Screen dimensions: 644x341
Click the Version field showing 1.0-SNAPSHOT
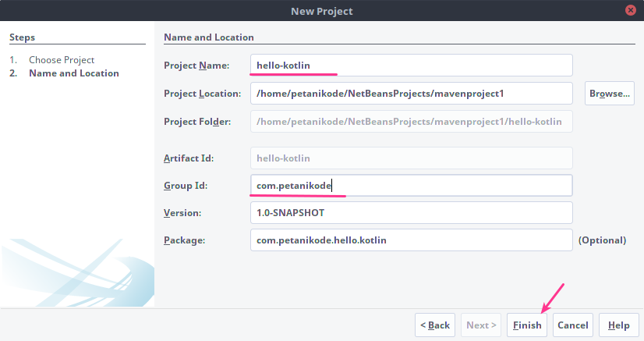(411, 213)
